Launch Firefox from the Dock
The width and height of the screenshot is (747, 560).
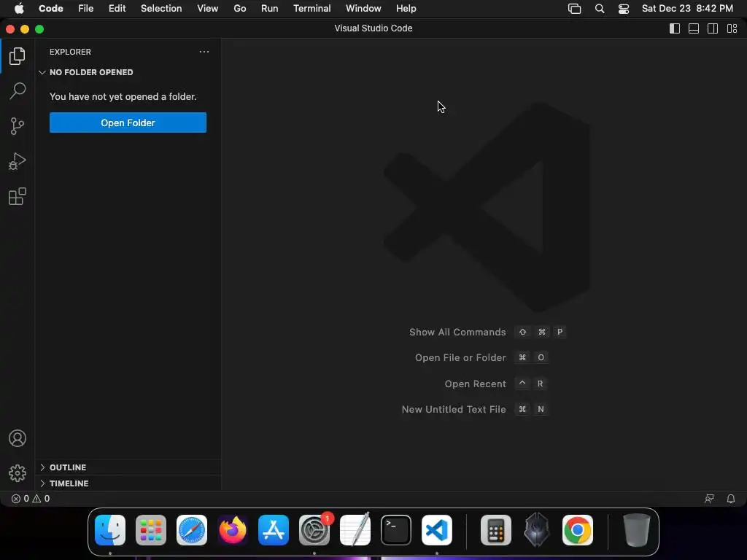233,530
